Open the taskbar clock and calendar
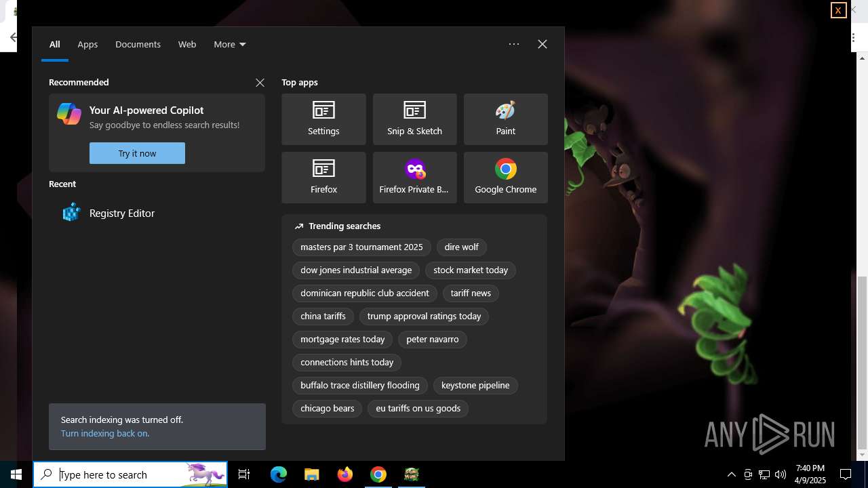868x488 pixels. pos(810,474)
